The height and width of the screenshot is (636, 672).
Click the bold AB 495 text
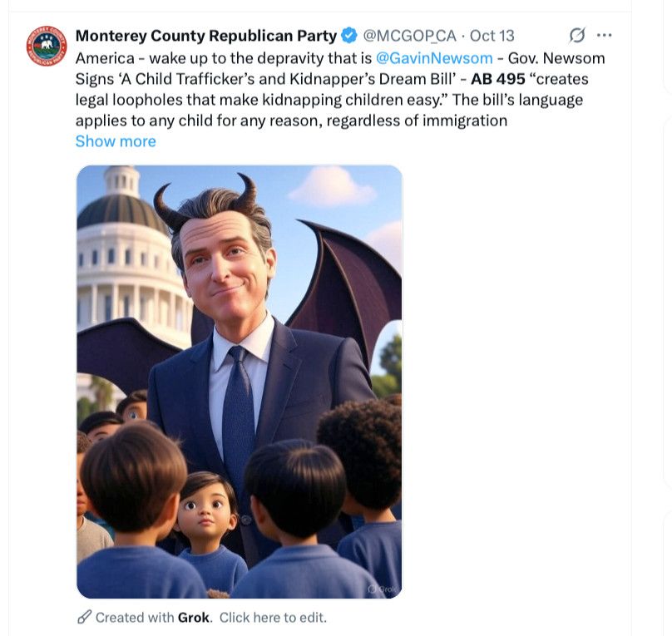click(498, 79)
